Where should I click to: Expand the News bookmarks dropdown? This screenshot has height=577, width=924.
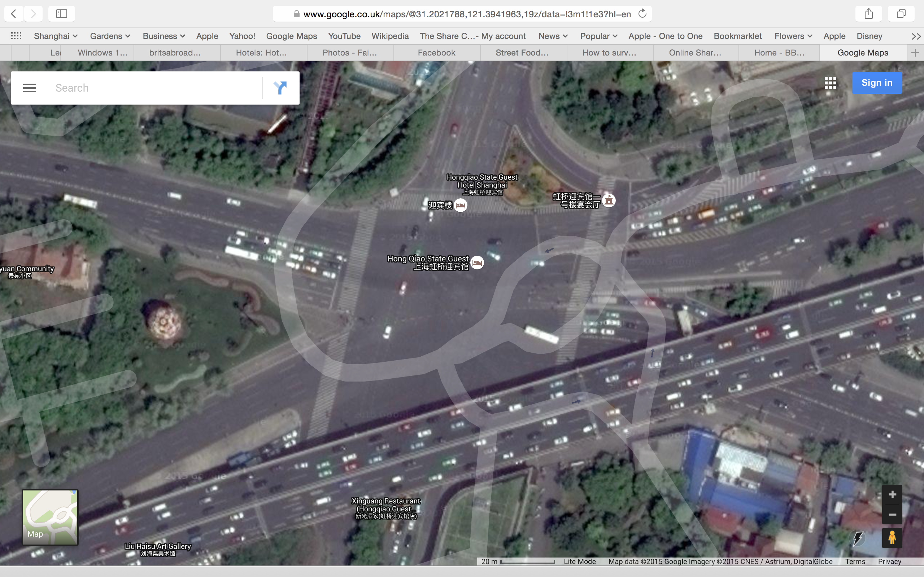[x=553, y=36]
